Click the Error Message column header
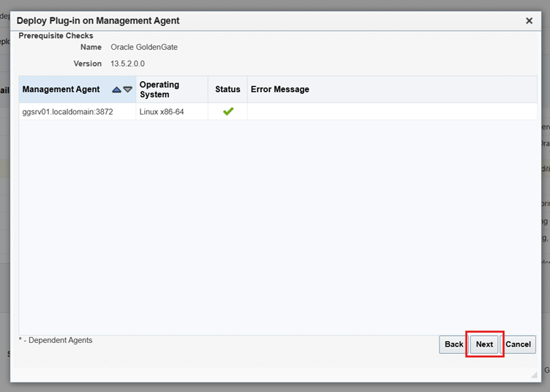550x392 pixels. 280,89
